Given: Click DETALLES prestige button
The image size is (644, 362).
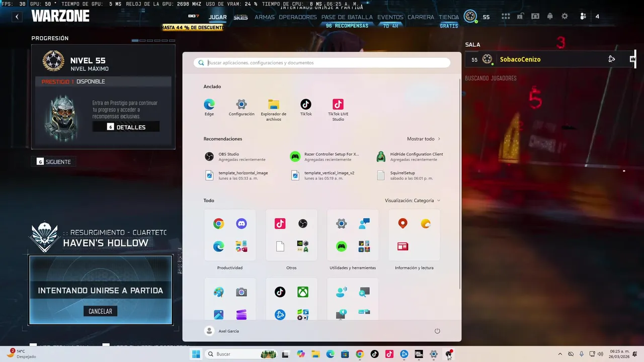Looking at the screenshot, I should pos(126,127).
